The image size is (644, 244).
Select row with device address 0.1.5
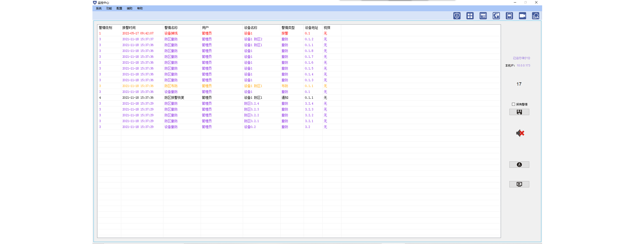pyautogui.click(x=299, y=68)
